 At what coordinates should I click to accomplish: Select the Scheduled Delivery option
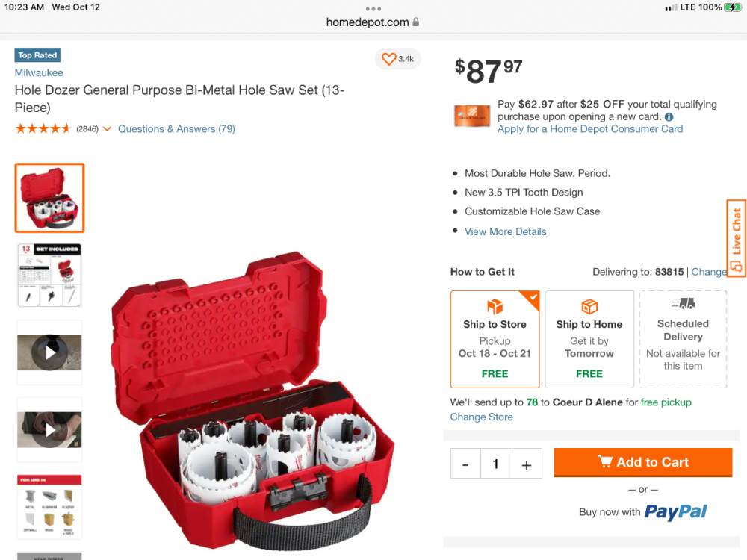click(x=683, y=339)
